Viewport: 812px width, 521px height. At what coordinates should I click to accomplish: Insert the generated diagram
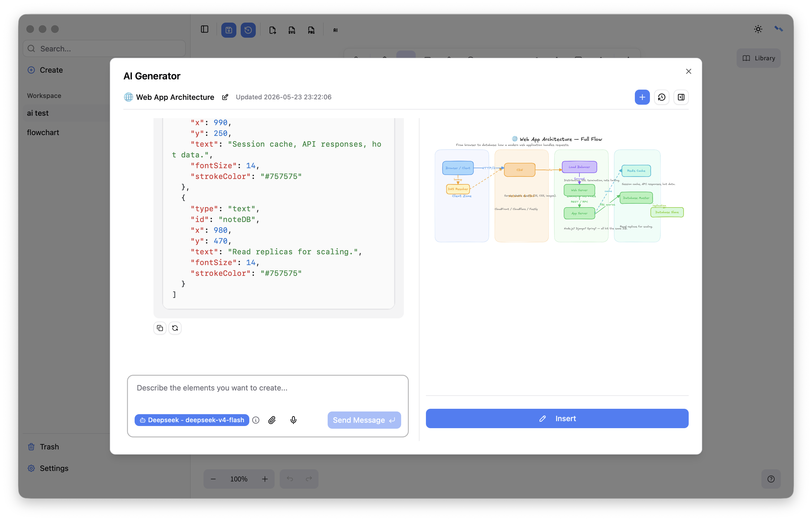[x=557, y=418]
